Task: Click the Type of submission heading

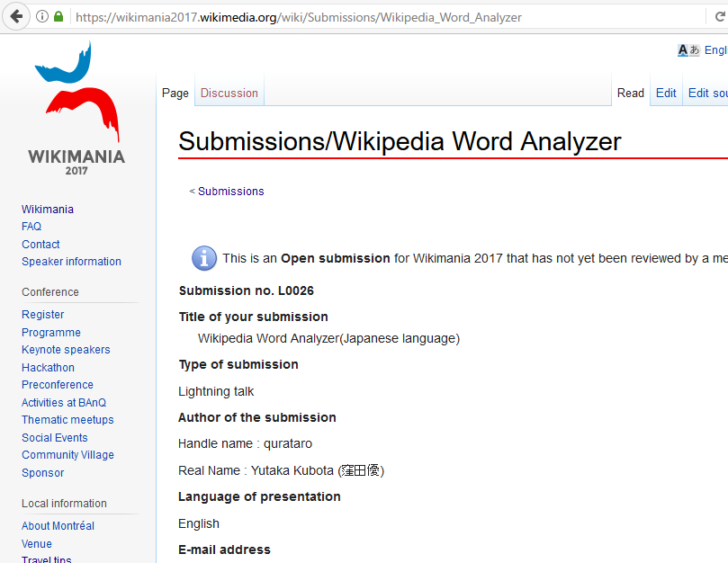Action: click(x=238, y=365)
